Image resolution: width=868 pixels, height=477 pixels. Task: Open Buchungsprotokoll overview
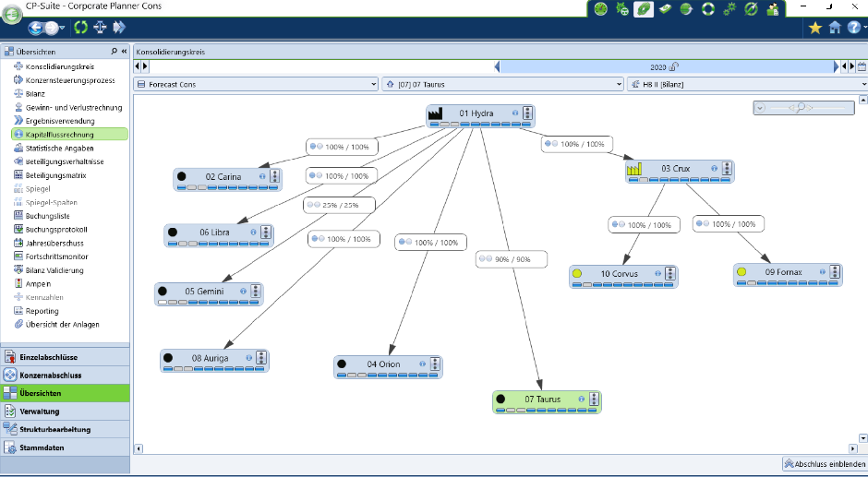click(56, 230)
